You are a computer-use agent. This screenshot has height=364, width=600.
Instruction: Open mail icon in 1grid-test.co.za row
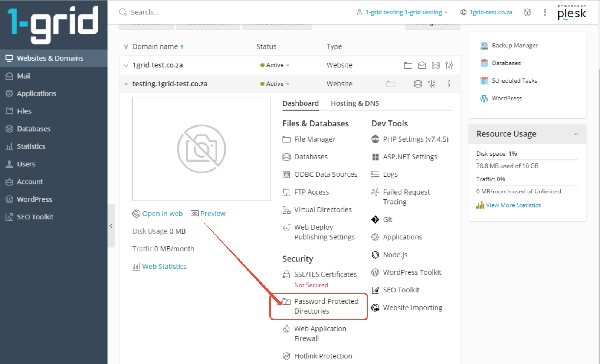point(422,66)
